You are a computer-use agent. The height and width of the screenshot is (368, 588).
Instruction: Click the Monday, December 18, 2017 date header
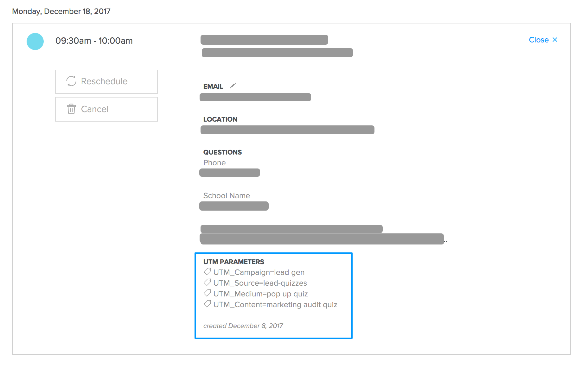pyautogui.click(x=61, y=11)
